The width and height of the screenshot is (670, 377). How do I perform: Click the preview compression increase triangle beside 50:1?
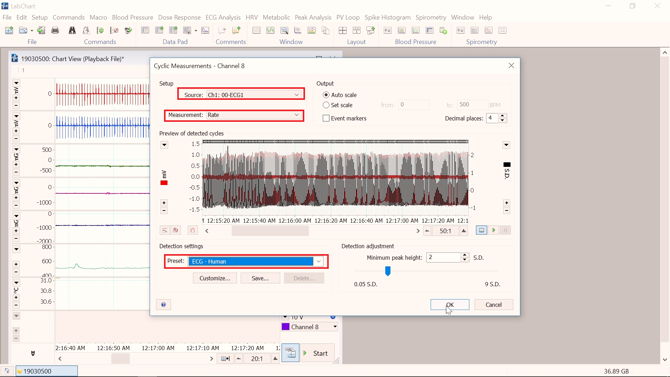point(464,231)
